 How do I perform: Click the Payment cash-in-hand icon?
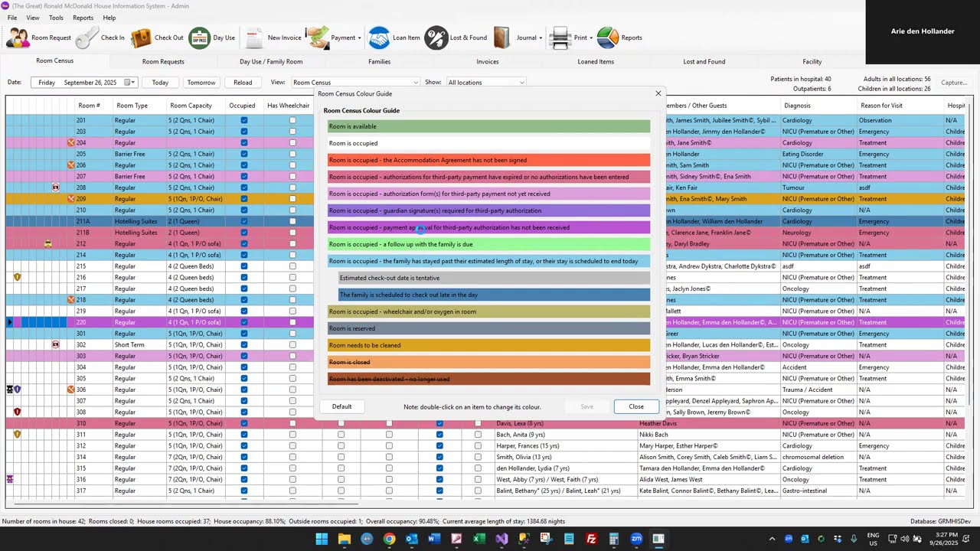click(318, 37)
